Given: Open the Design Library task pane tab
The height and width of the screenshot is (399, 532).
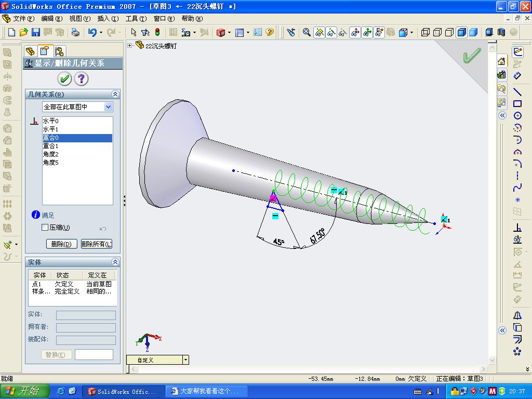Looking at the screenshot, I should pyautogui.click(x=501, y=75).
